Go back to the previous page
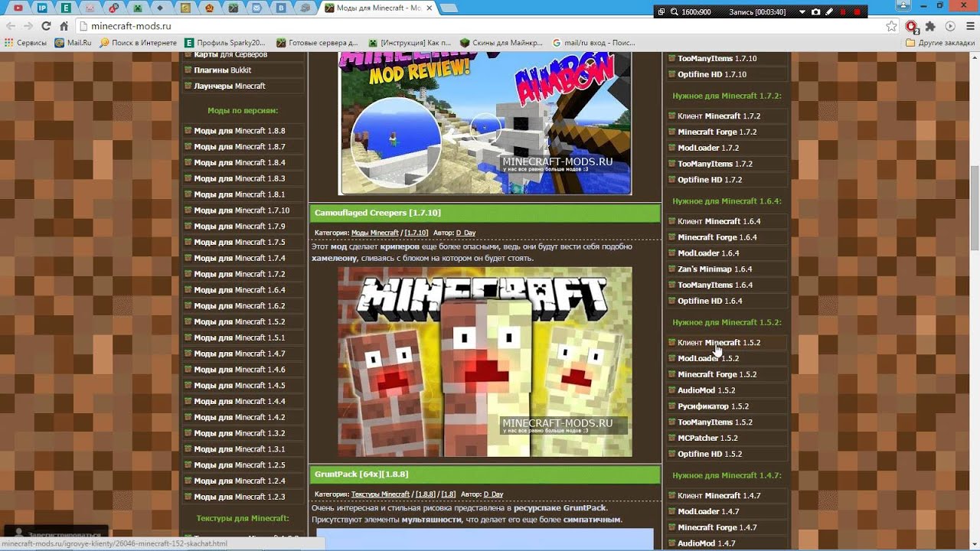This screenshot has width=980, height=551. [x=11, y=26]
